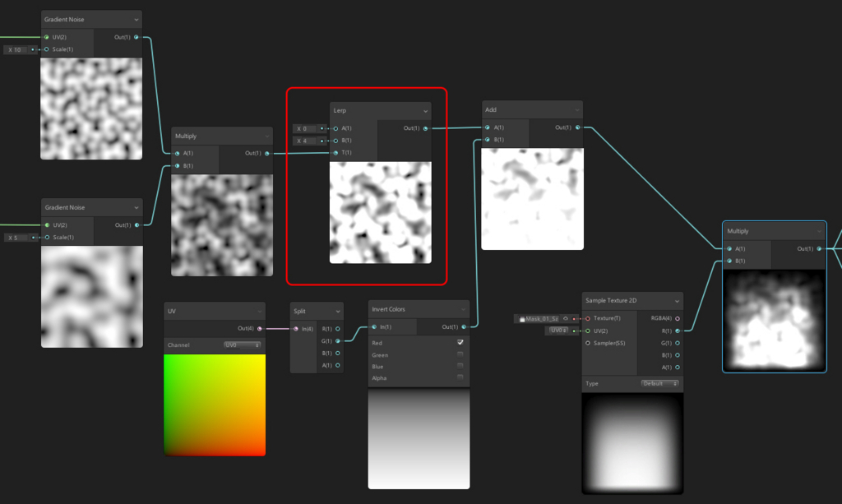The width and height of the screenshot is (842, 504).
Task: Click Add node A(1) input port
Action: tap(488, 127)
